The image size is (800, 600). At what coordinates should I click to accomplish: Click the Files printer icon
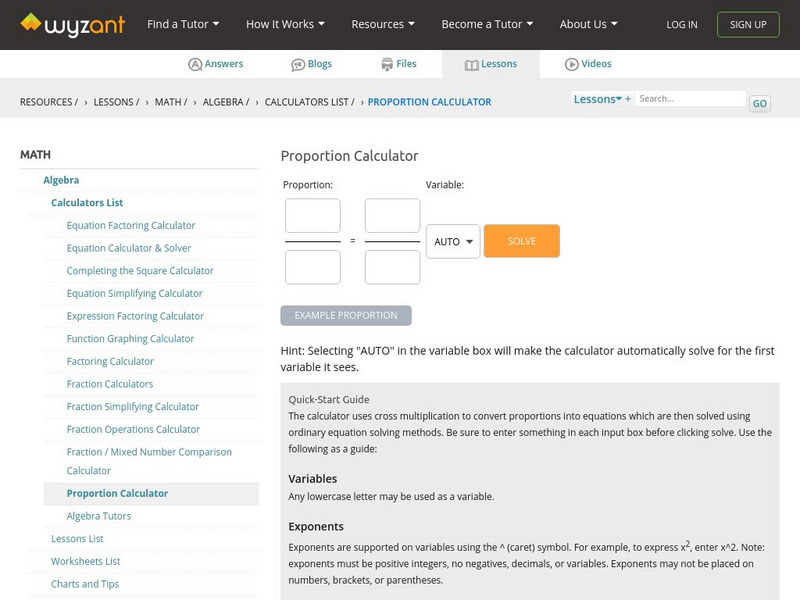click(387, 64)
